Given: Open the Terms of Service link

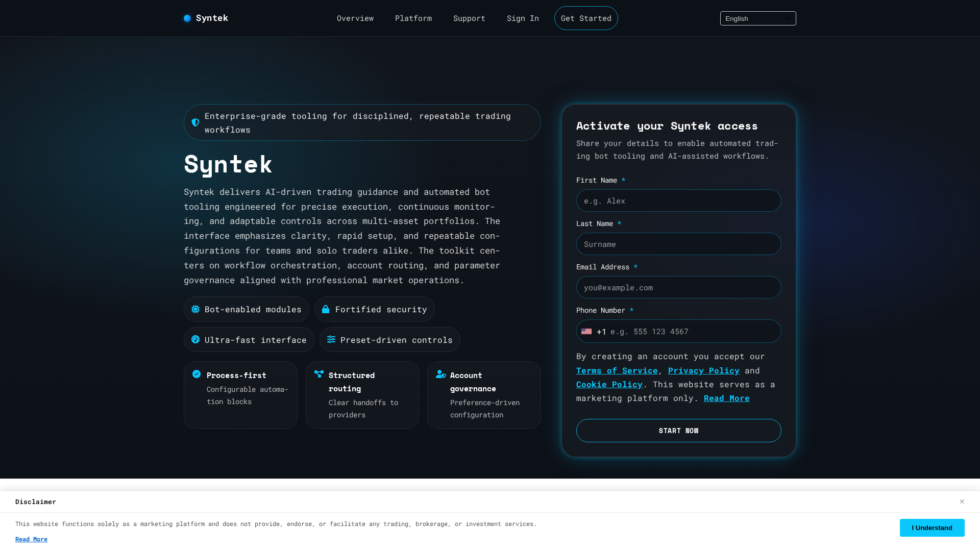Looking at the screenshot, I should pyautogui.click(x=617, y=370).
